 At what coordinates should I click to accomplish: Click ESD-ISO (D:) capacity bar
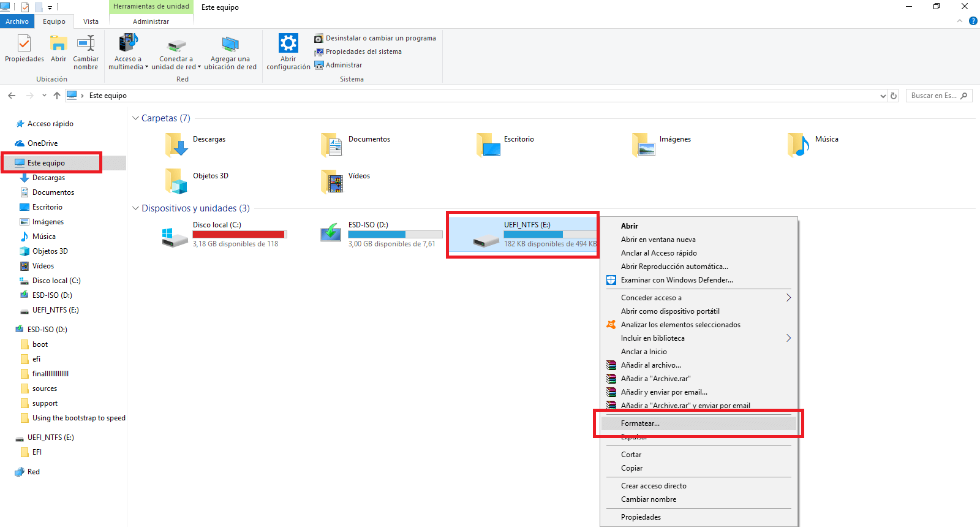(395, 234)
